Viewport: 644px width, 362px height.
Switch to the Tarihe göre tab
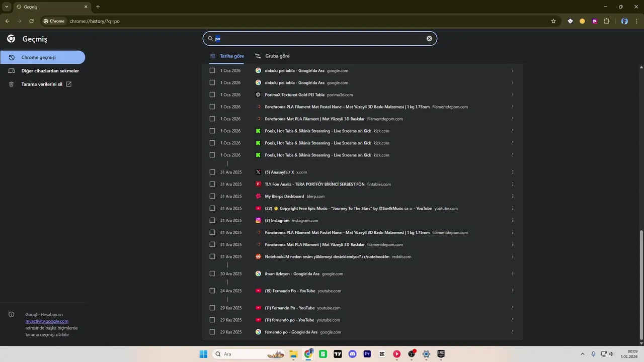(227, 56)
